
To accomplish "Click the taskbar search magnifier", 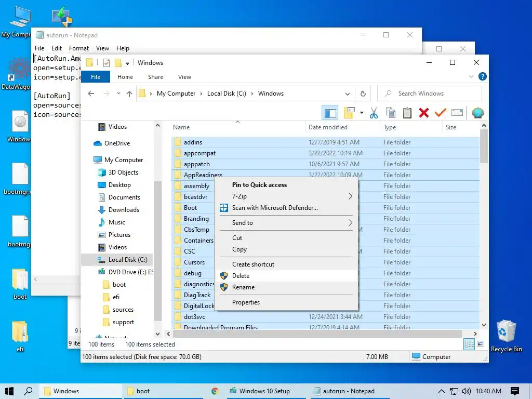I will point(28,391).
